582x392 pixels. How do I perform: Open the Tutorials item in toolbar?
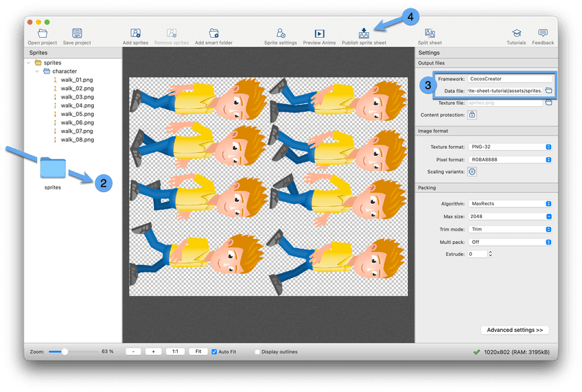(516, 34)
